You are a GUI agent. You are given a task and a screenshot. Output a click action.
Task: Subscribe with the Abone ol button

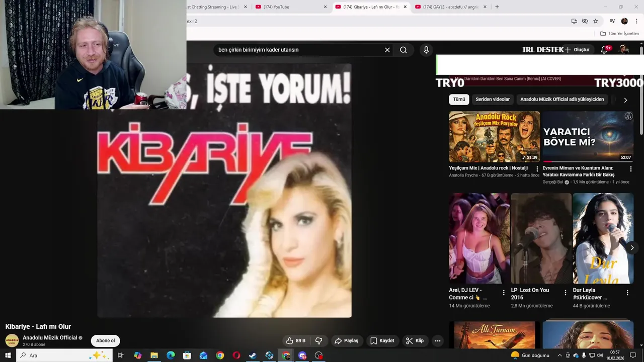[x=106, y=340]
